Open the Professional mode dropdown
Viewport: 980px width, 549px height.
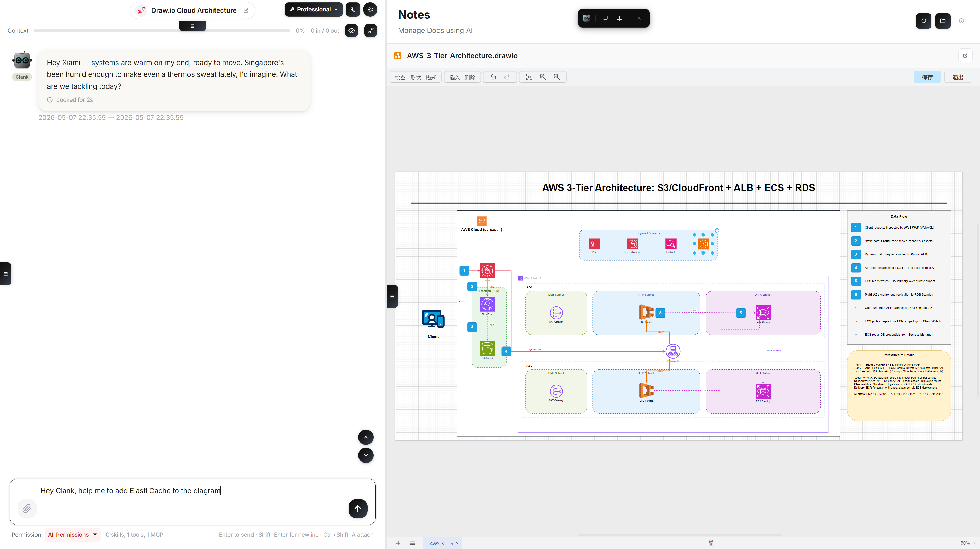(314, 9)
